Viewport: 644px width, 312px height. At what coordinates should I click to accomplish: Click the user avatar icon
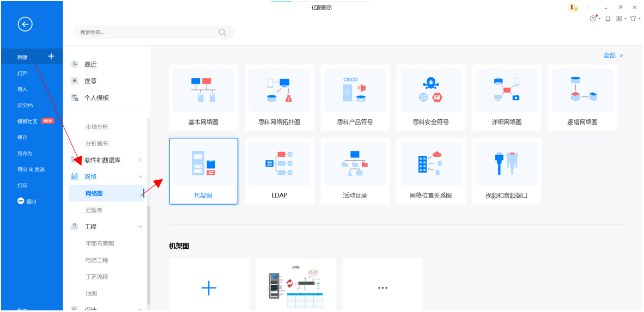[572, 7]
